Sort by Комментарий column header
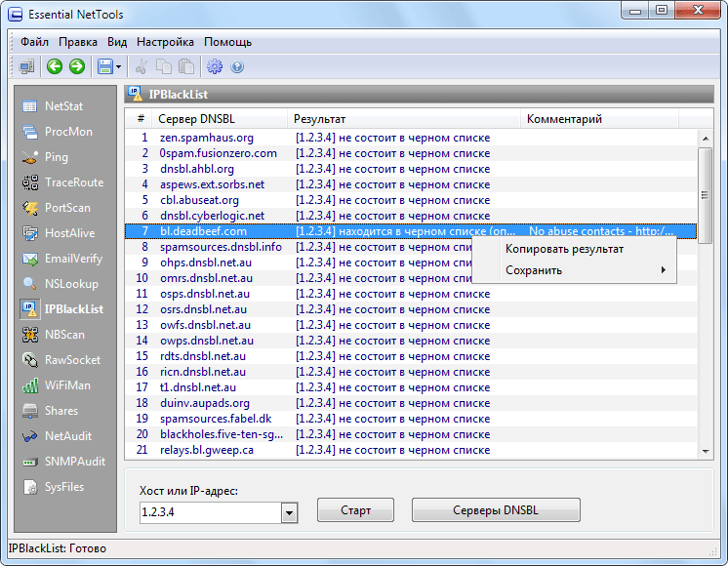728x566 pixels. (x=599, y=119)
